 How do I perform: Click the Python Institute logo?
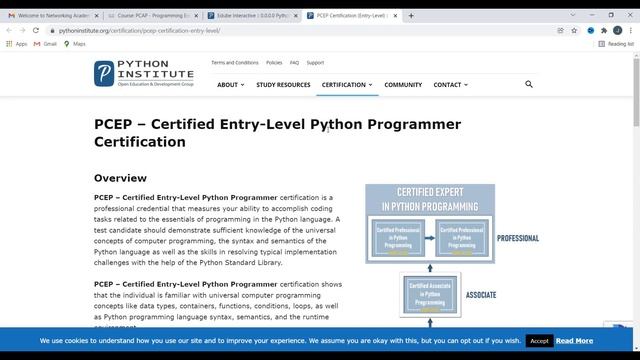click(x=144, y=73)
